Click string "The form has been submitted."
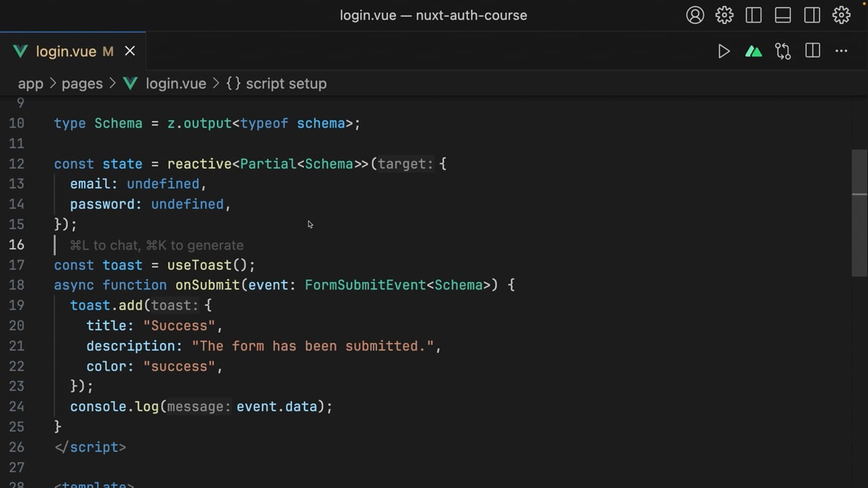Screen dimensions: 868x488 [x=313, y=346]
